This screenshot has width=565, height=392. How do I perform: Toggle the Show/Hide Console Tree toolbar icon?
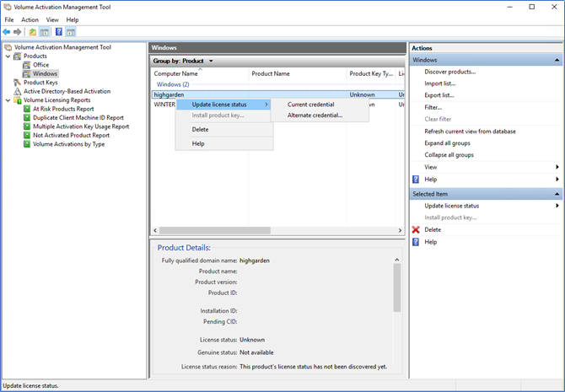[x=45, y=32]
